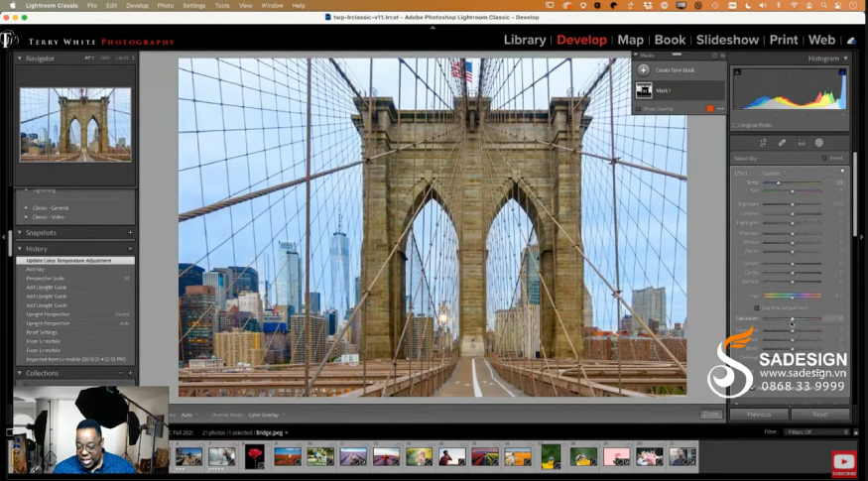The height and width of the screenshot is (481, 868).
Task: Toggle filter lock switch in filmstrip
Action: (x=856, y=432)
